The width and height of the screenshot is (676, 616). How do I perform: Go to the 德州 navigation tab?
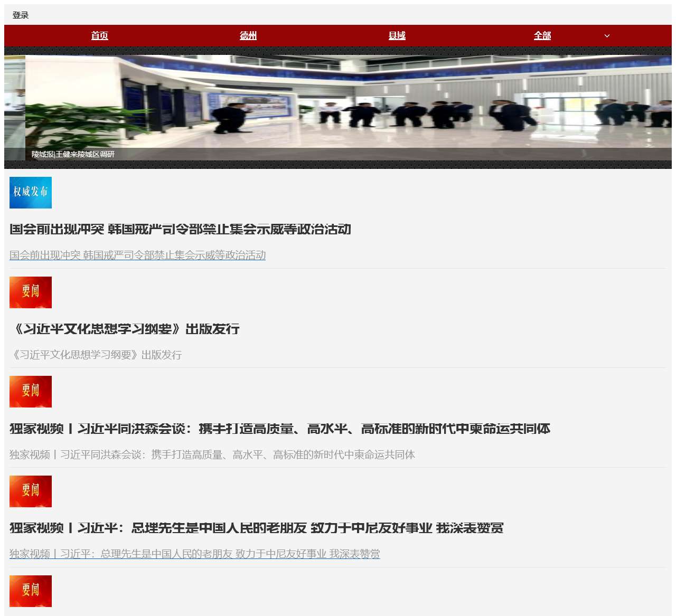pos(248,36)
